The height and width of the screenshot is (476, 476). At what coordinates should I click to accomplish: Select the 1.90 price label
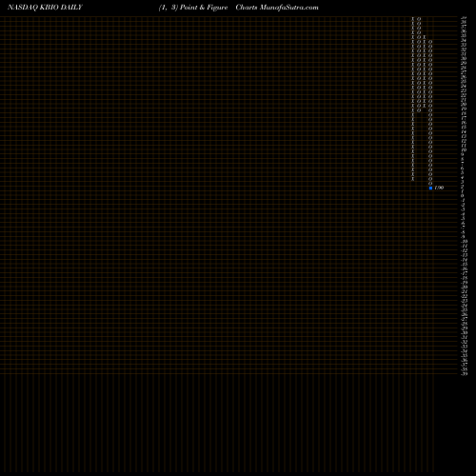(439, 188)
